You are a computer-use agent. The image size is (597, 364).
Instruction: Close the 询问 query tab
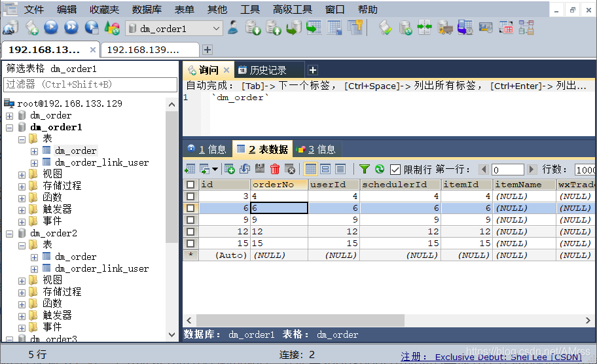(x=226, y=70)
